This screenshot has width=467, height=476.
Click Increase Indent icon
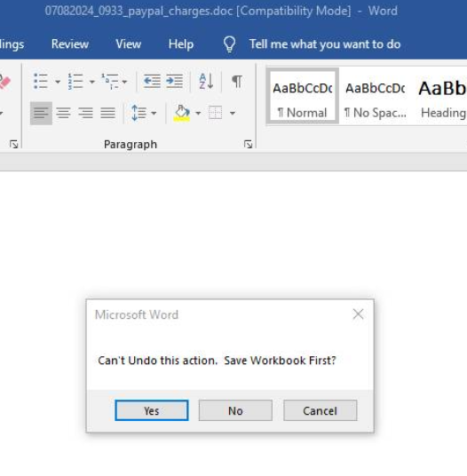click(175, 82)
